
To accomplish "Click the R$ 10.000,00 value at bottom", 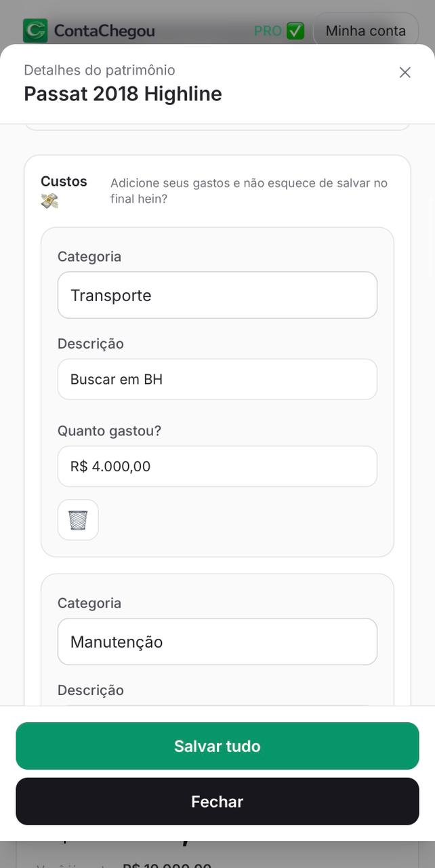I will click(165, 865).
